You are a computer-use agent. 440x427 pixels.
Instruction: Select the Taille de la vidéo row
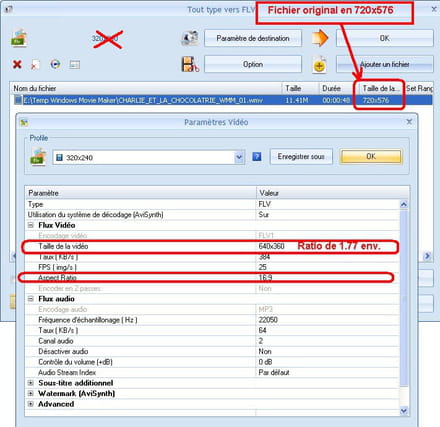[x=212, y=246]
